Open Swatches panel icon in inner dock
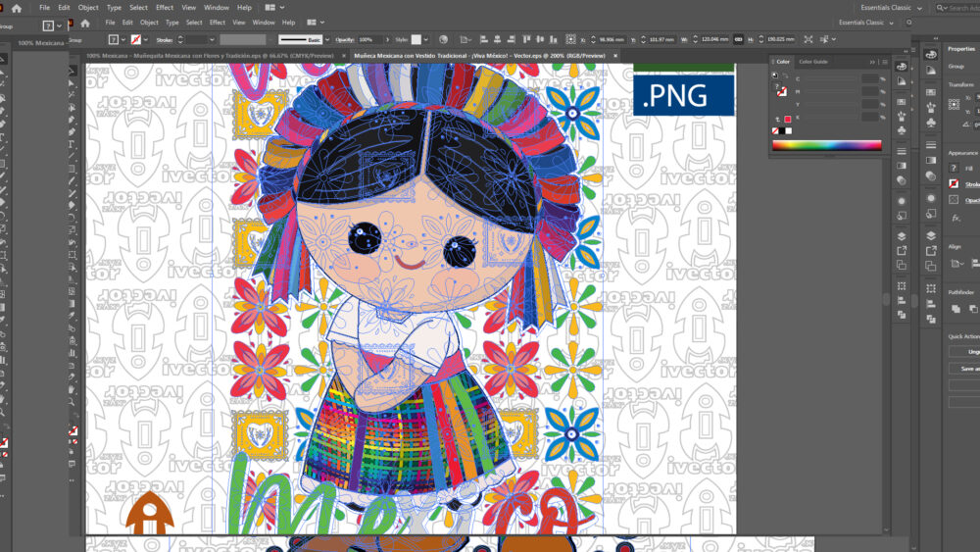The width and height of the screenshot is (980, 552). 902,102
